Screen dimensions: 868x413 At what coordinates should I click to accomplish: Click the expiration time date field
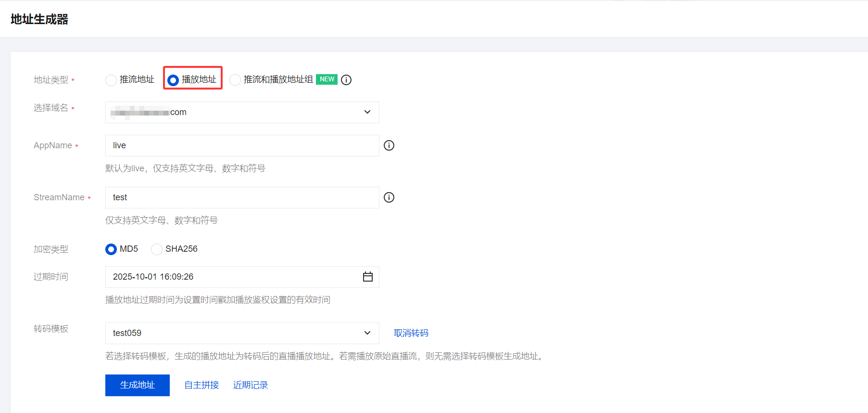pyautogui.click(x=231, y=277)
